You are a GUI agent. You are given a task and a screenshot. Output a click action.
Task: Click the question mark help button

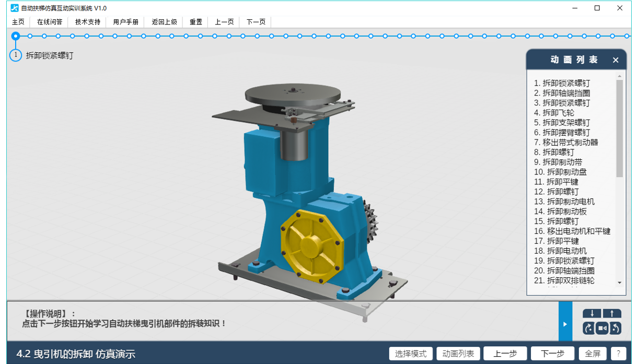tap(618, 354)
